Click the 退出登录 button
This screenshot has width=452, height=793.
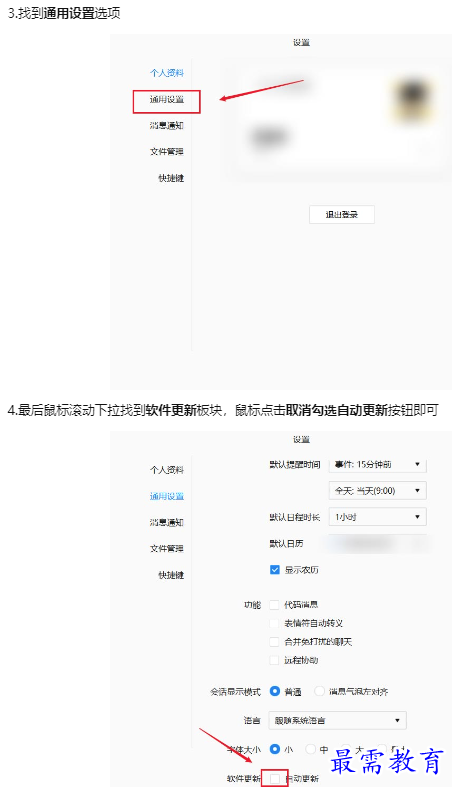342,214
